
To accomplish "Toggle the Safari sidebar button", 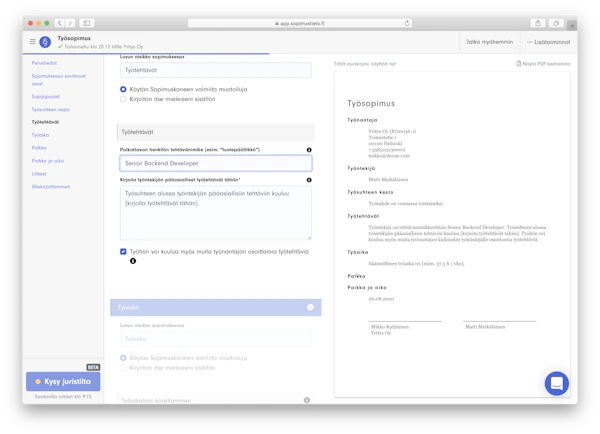I will coord(87,23).
